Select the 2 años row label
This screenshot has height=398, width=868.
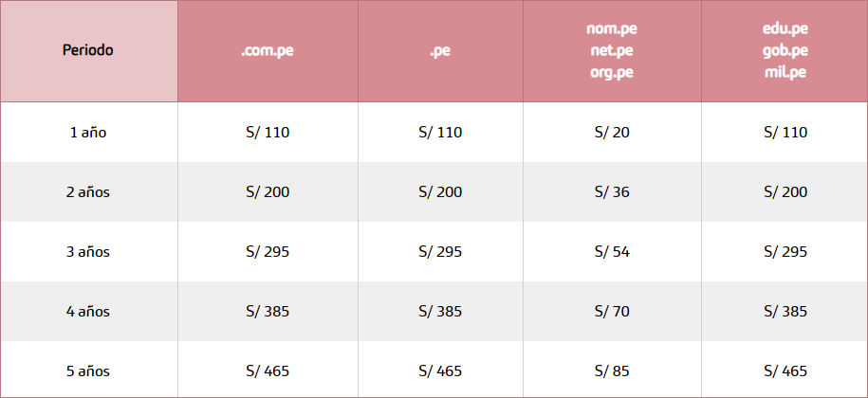[88, 192]
